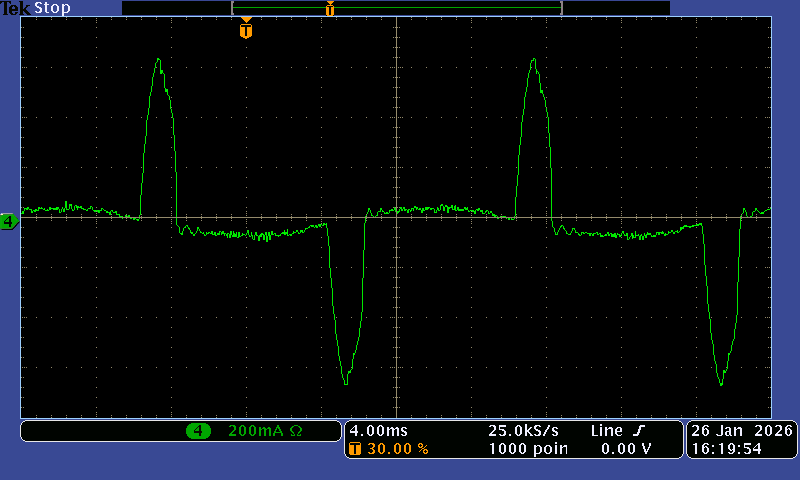800x480 pixels.
Task: Select the green channel 4 badge
Action: pyautogui.click(x=198, y=431)
